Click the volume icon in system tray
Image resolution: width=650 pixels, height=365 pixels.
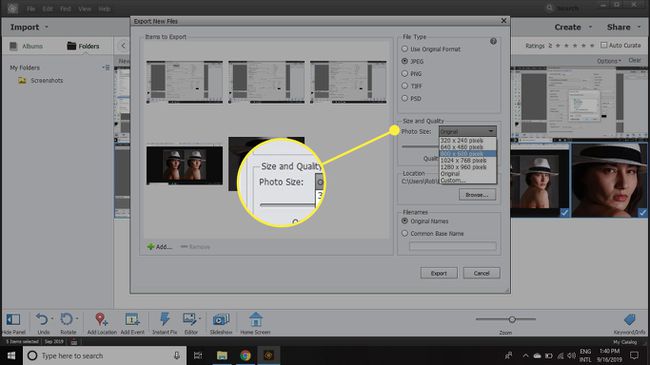point(571,355)
